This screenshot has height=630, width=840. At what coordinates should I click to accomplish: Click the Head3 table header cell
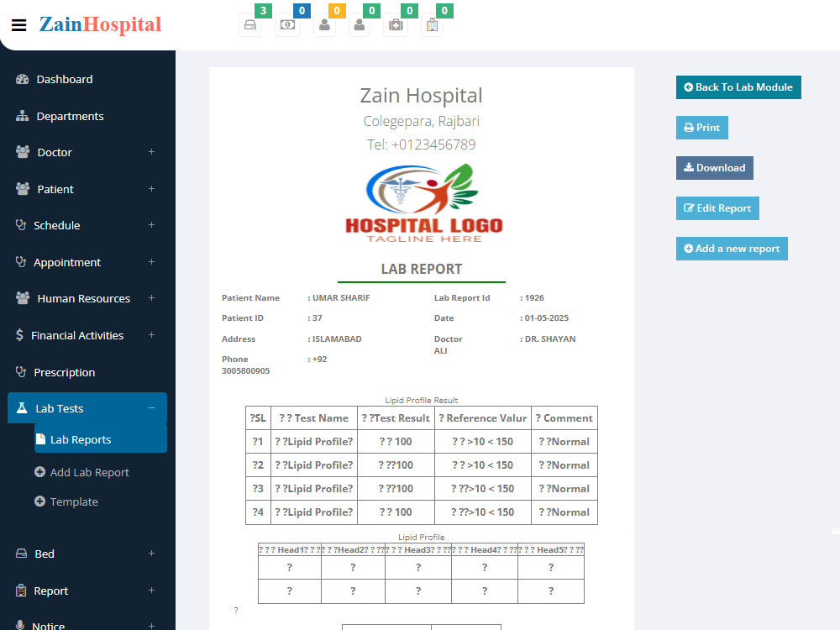(x=417, y=549)
